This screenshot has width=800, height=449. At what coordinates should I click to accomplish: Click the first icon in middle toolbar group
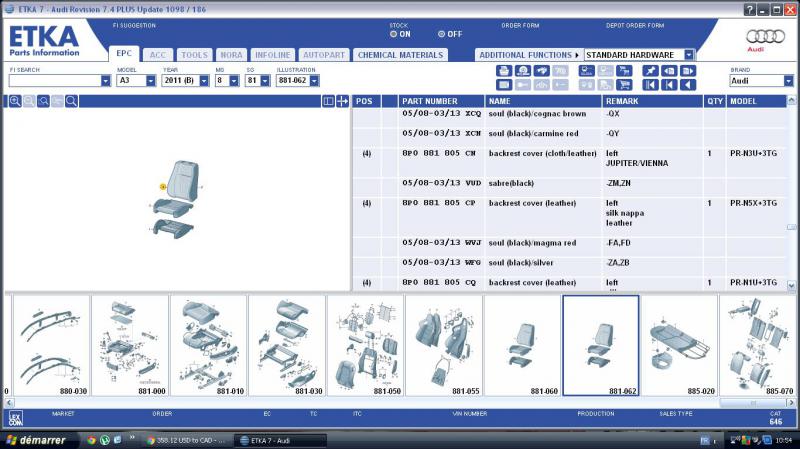tap(587, 71)
